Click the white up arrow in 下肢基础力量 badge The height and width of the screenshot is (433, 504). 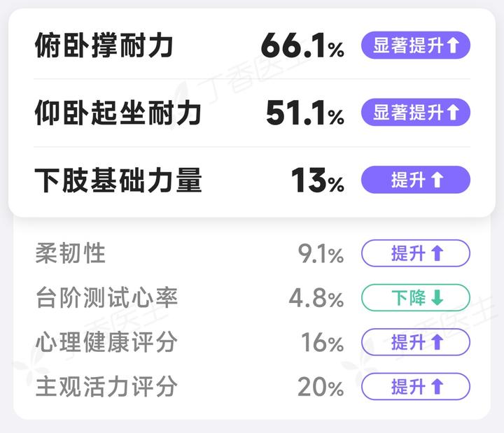437,180
